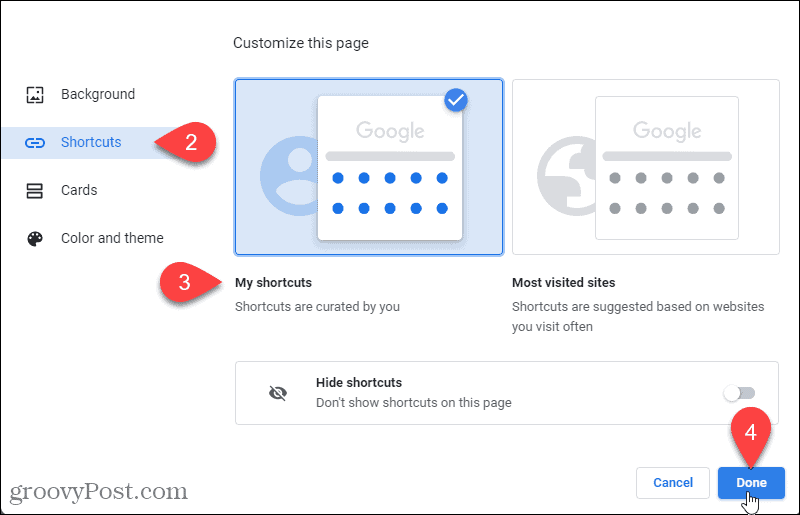This screenshot has height=515, width=800.
Task: Toggle the Hide shortcuts switch
Action: [x=739, y=393]
